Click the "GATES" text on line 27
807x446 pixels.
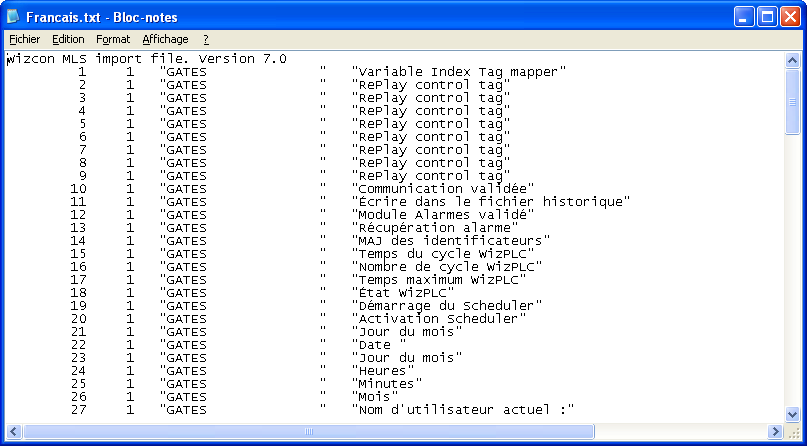pyautogui.click(x=186, y=410)
